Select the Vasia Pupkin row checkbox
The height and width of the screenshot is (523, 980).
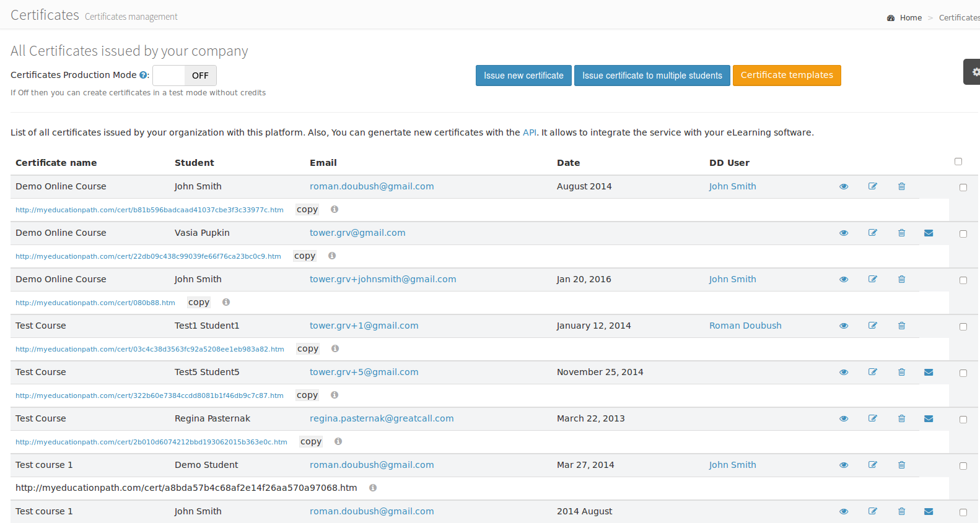pyautogui.click(x=963, y=234)
